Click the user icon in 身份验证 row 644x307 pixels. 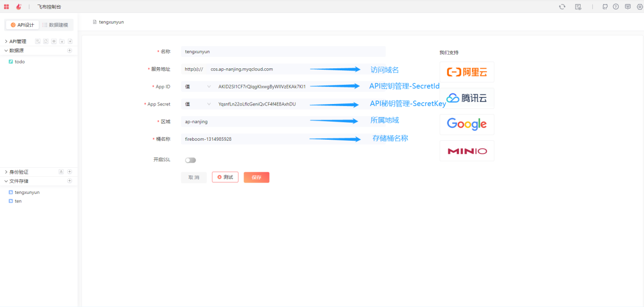point(61,172)
